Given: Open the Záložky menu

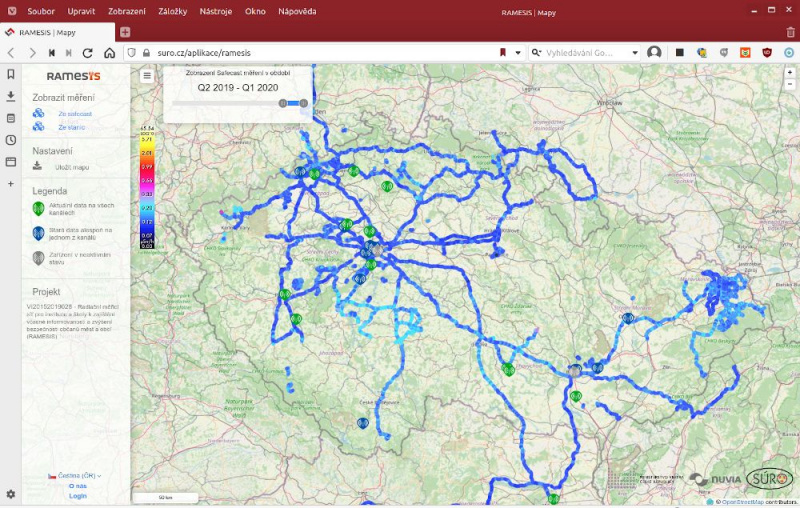Looking at the screenshot, I should click(x=172, y=11).
